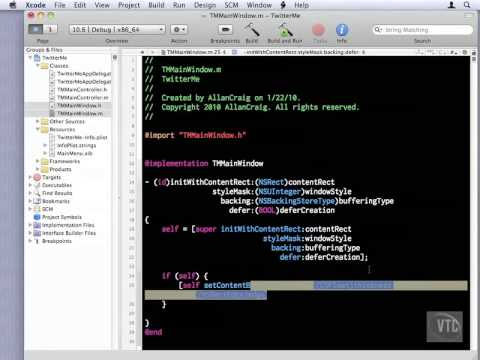
Task: Go forward with the editor history arrow
Action: (153, 52)
